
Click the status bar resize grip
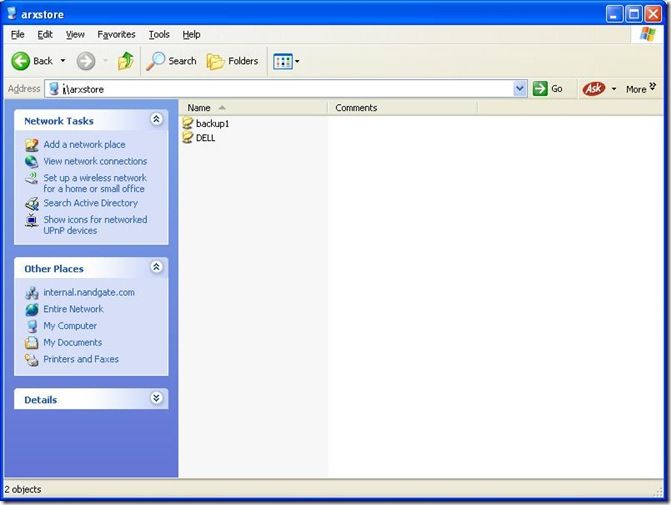coord(658,492)
